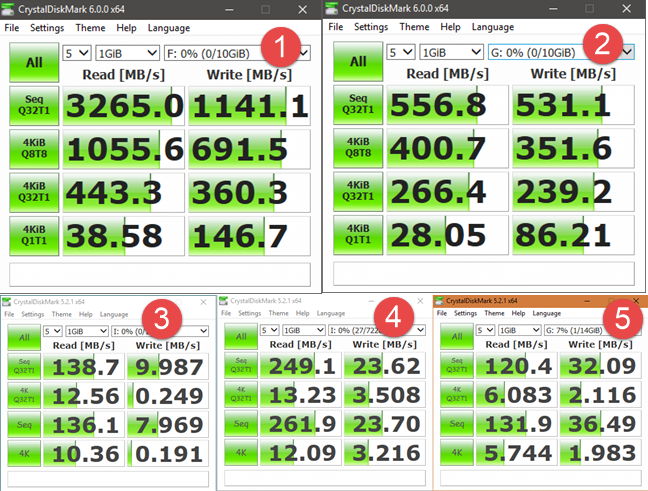Open the G: 0% (0/10GiB) drive selector
This screenshot has width=648, height=491.
coord(561,52)
